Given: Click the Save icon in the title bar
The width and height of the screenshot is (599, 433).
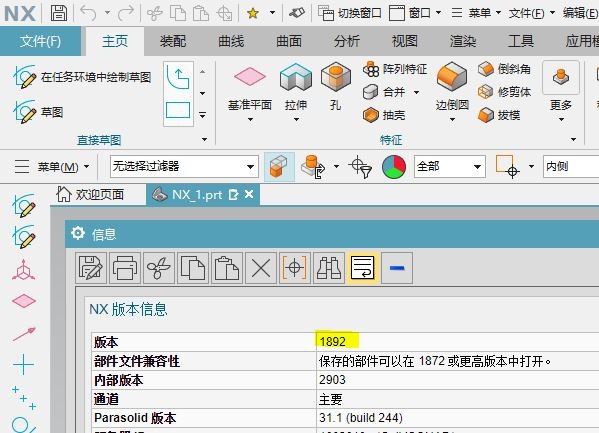Looking at the screenshot, I should click(59, 13).
